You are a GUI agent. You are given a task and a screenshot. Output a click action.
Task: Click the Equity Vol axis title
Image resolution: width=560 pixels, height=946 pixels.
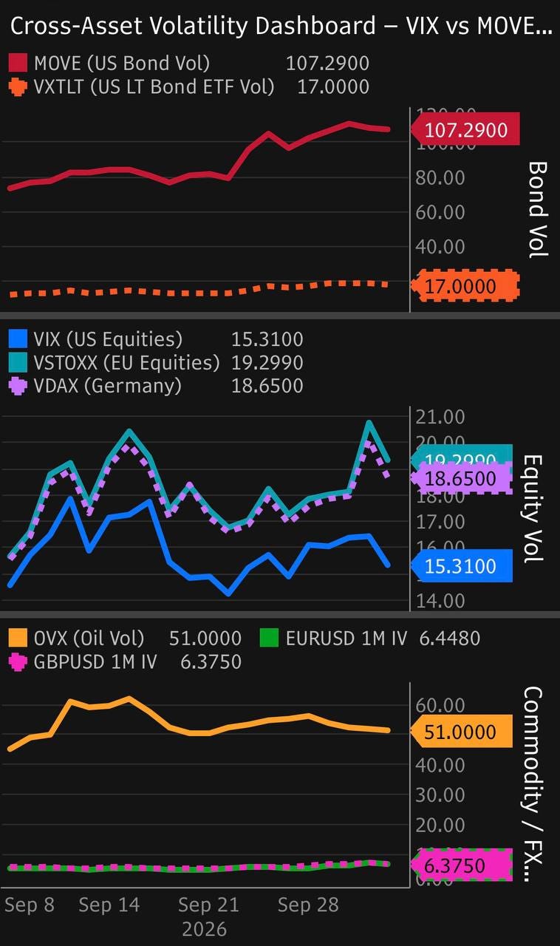click(x=533, y=508)
